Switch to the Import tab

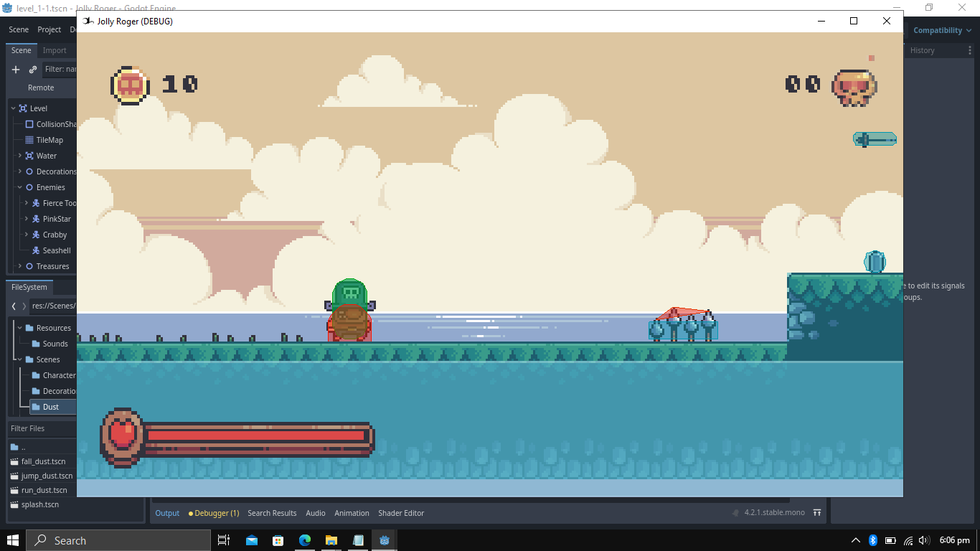point(55,50)
